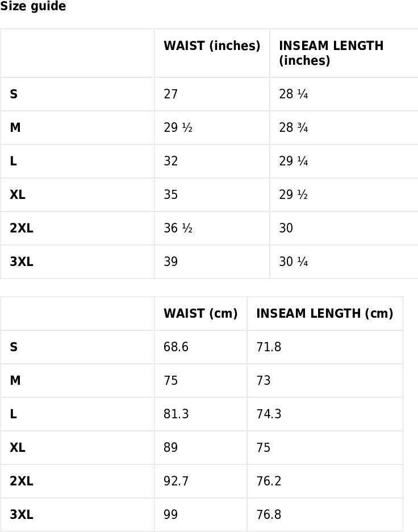The height and width of the screenshot is (532, 418).
Task: Click the 81.3 waist cm value
Action: (176, 414)
